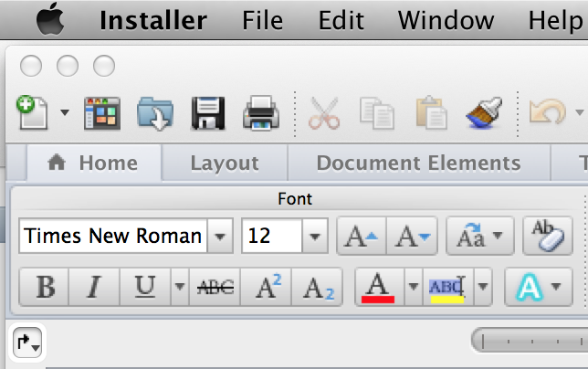
Task: Toggle bold formatting
Action: click(44, 287)
